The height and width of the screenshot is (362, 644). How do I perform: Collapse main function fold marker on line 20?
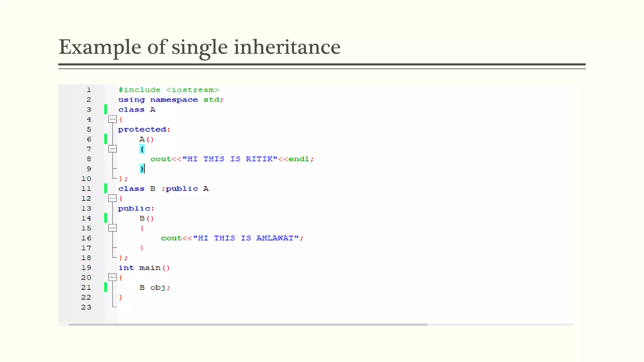(x=112, y=277)
